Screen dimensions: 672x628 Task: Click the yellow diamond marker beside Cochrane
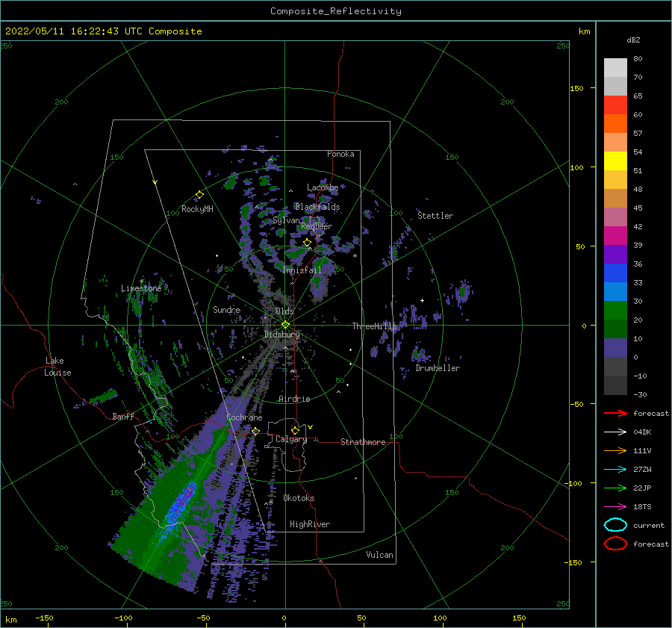255,431
